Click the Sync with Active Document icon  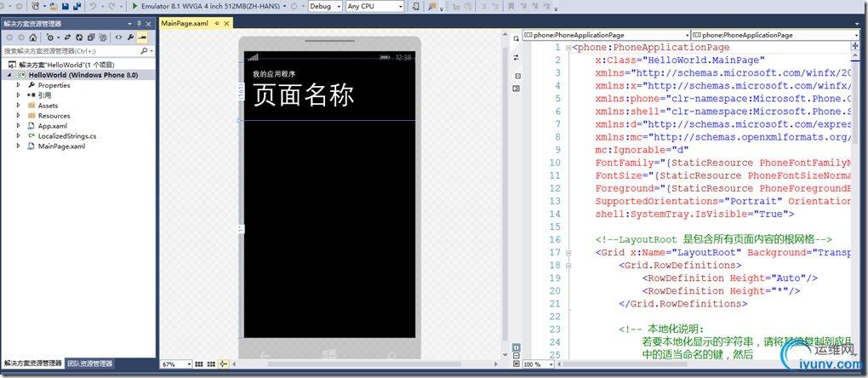tap(67, 37)
